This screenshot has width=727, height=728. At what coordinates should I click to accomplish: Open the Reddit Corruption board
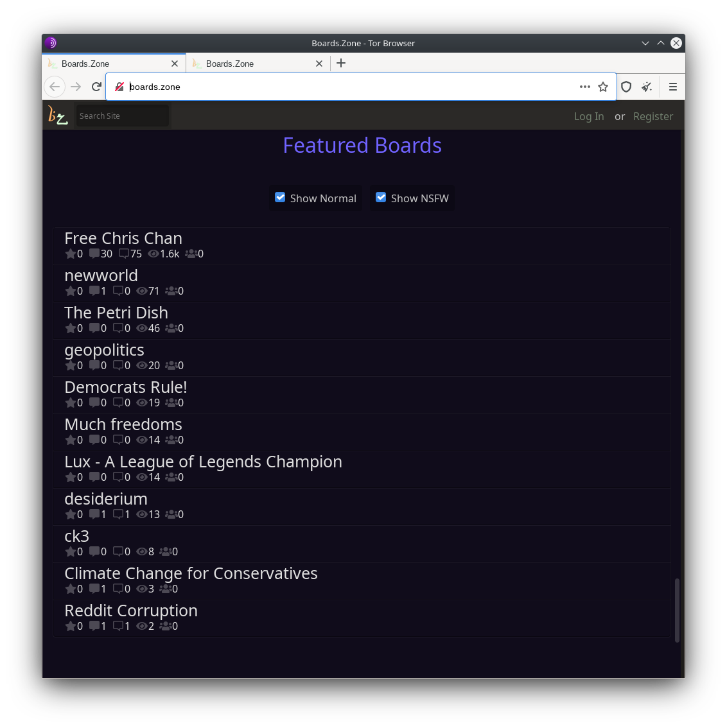(x=131, y=611)
